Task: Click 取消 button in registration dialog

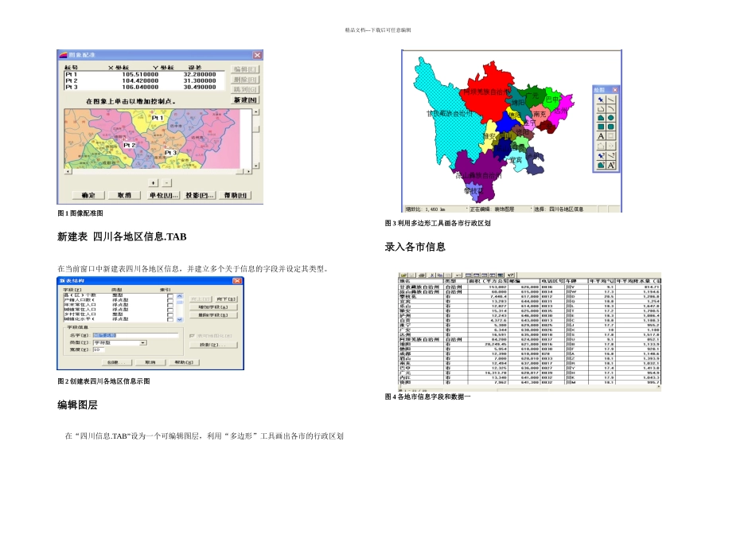Action: pos(124,195)
